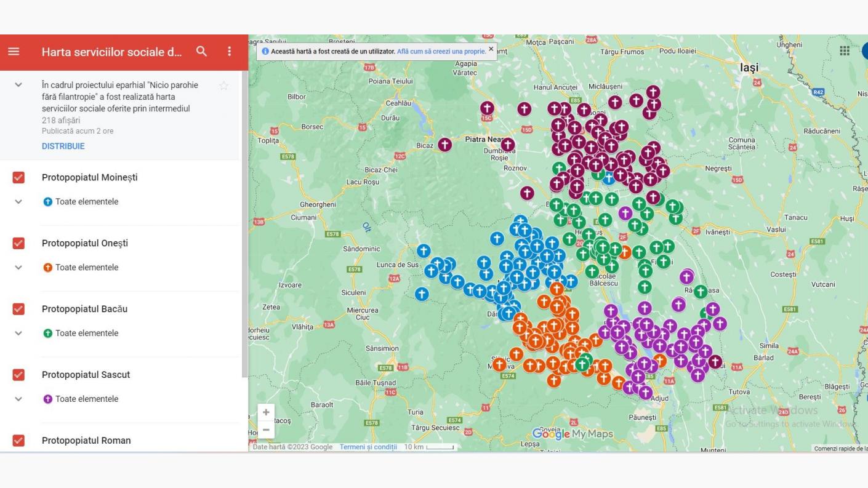Viewport: 868px width, 488px height.
Task: Click the Google My Maps logo
Action: pyautogui.click(x=577, y=433)
